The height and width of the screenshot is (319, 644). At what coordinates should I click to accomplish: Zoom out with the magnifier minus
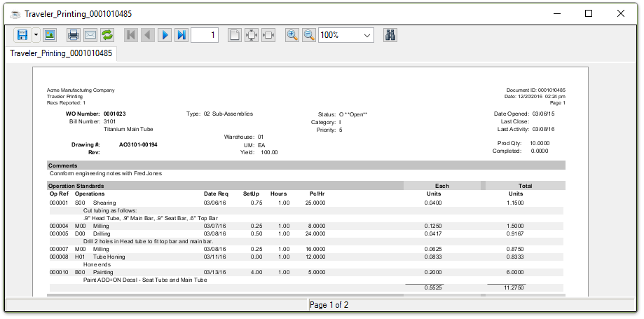click(x=309, y=34)
